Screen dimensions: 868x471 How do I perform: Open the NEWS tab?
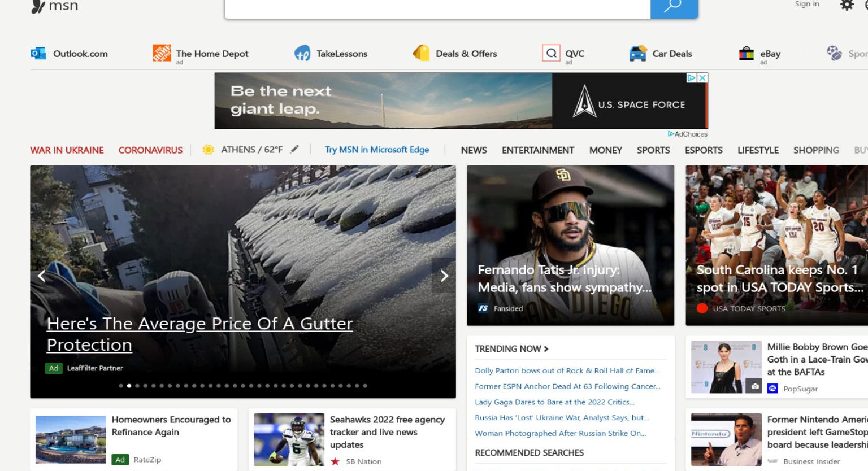click(474, 150)
